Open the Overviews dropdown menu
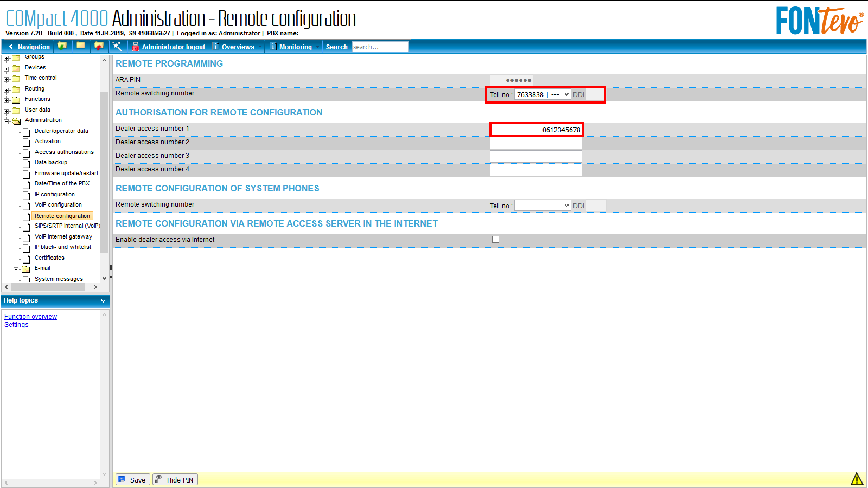The image size is (868, 488). pos(238,47)
